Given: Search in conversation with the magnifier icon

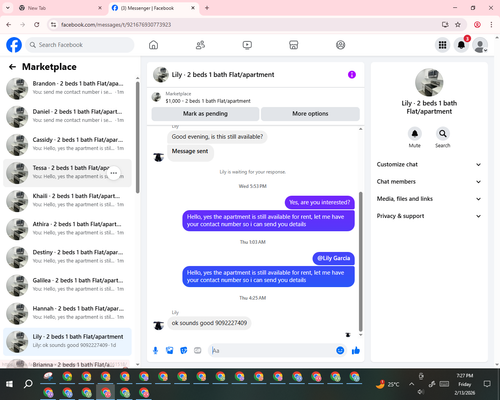Looking at the screenshot, I should coord(443,134).
